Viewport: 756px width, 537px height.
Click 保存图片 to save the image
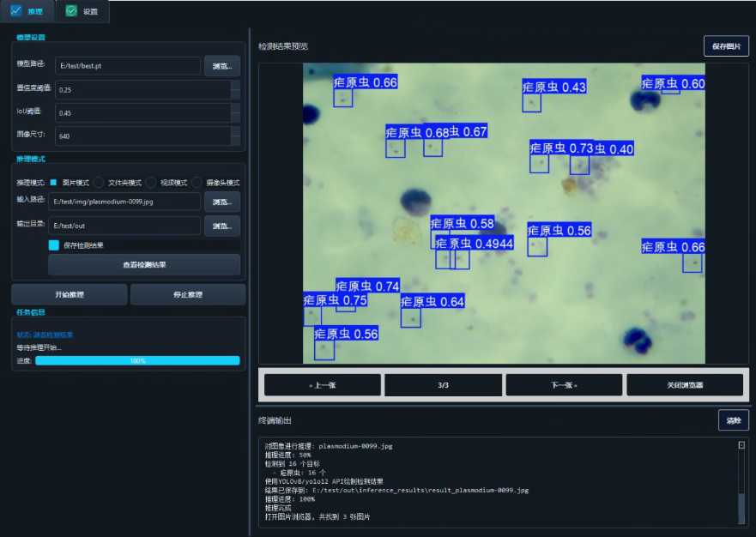click(726, 46)
